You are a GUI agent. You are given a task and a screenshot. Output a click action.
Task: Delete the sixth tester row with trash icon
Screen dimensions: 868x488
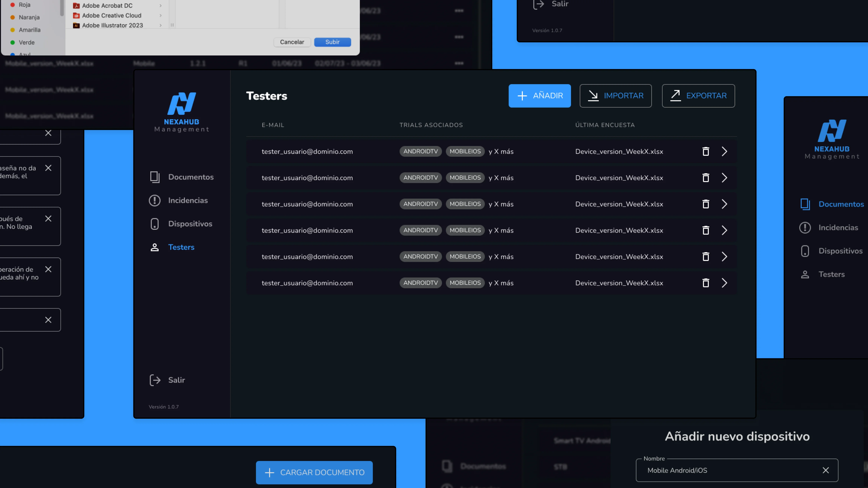706,283
